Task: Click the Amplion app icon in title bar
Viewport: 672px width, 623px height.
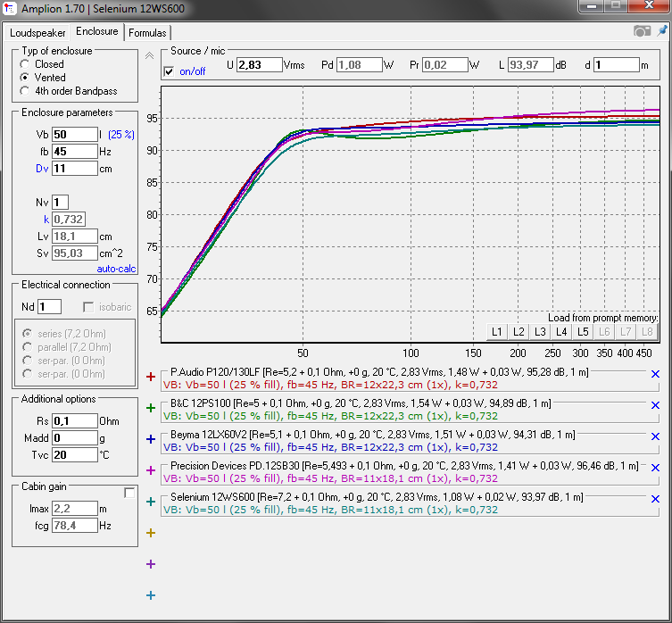Action: (x=10, y=8)
